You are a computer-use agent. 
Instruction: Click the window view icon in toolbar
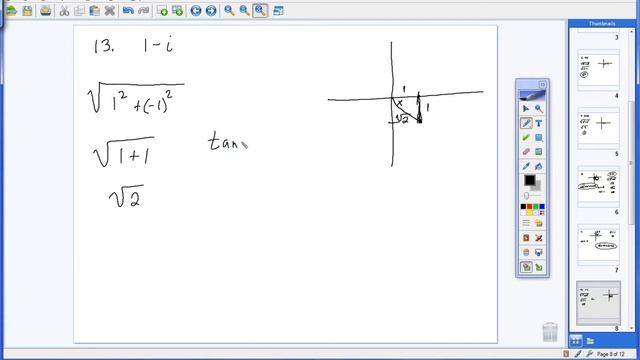(278, 11)
